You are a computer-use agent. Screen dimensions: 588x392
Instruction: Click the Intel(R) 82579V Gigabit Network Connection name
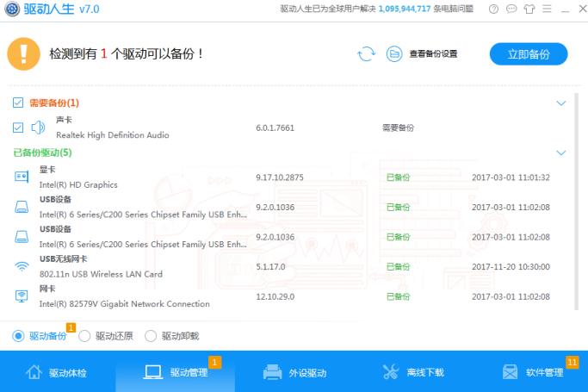[x=125, y=304]
